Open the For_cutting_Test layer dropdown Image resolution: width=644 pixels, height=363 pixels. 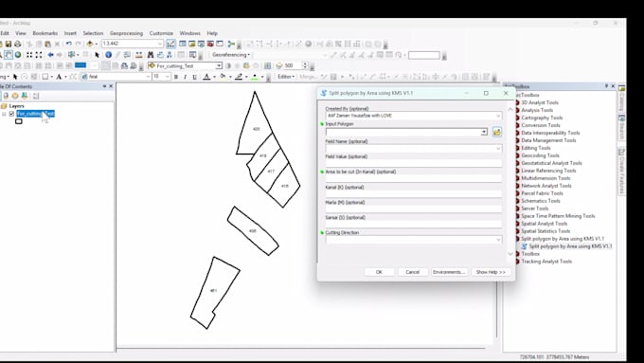click(x=219, y=65)
